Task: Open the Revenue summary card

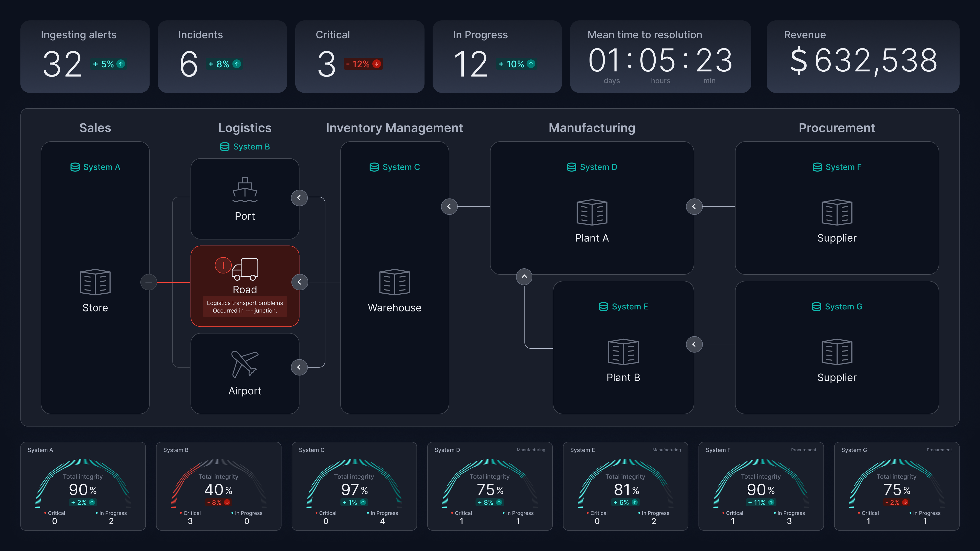Action: click(862, 57)
